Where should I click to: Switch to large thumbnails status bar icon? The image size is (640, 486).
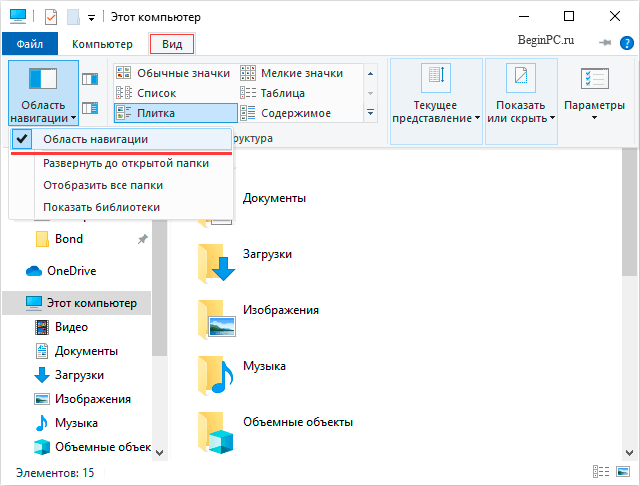[623, 472]
